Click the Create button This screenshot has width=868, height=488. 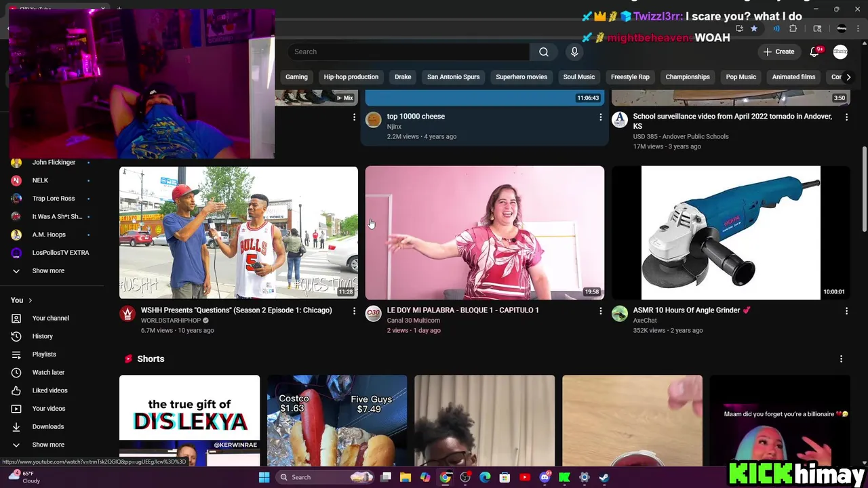[778, 52]
